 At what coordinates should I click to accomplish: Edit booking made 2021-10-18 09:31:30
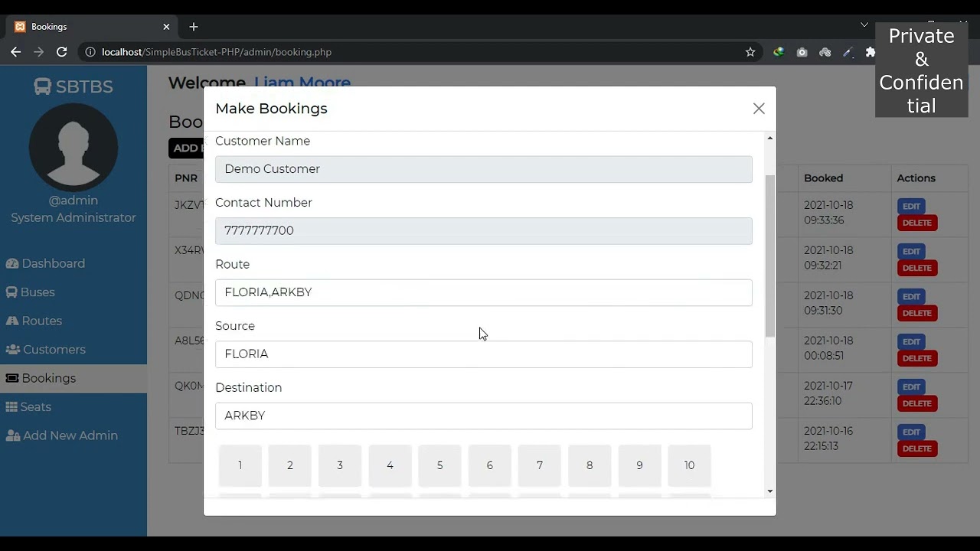911,296
